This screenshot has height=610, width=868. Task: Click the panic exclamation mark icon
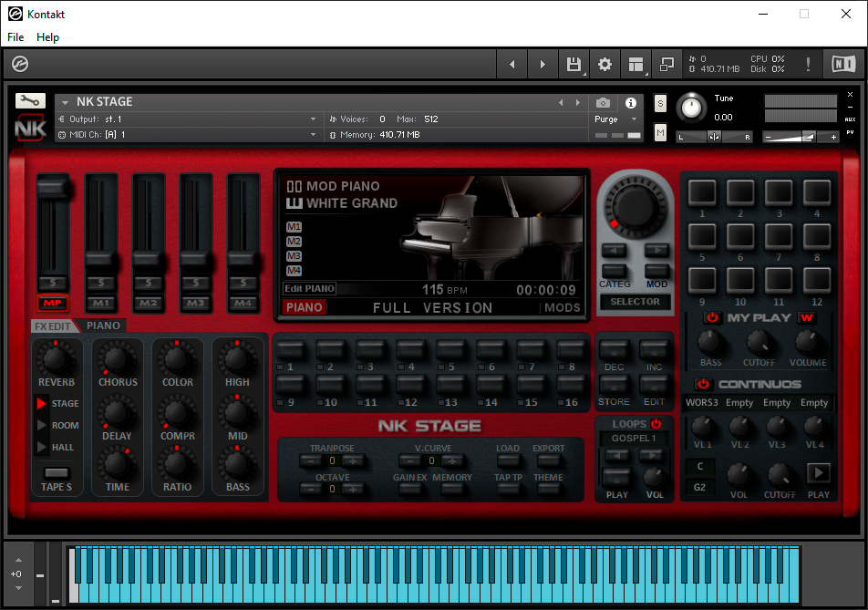tap(808, 64)
